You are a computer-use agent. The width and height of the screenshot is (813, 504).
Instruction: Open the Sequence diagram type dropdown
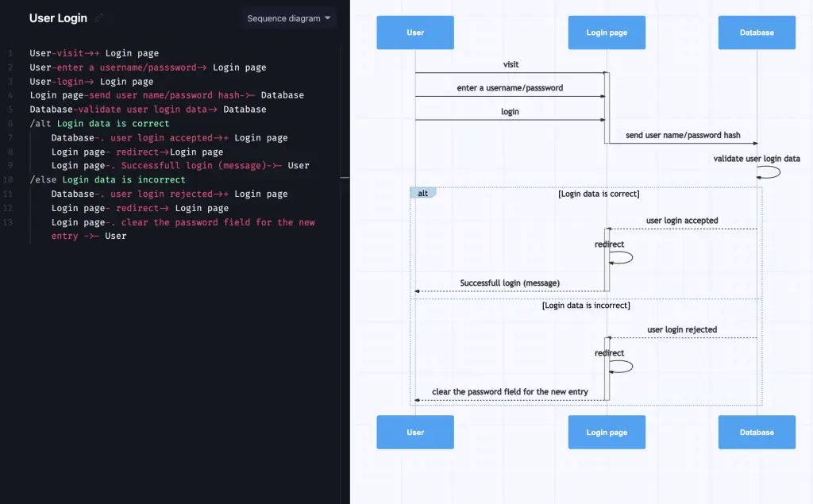289,18
